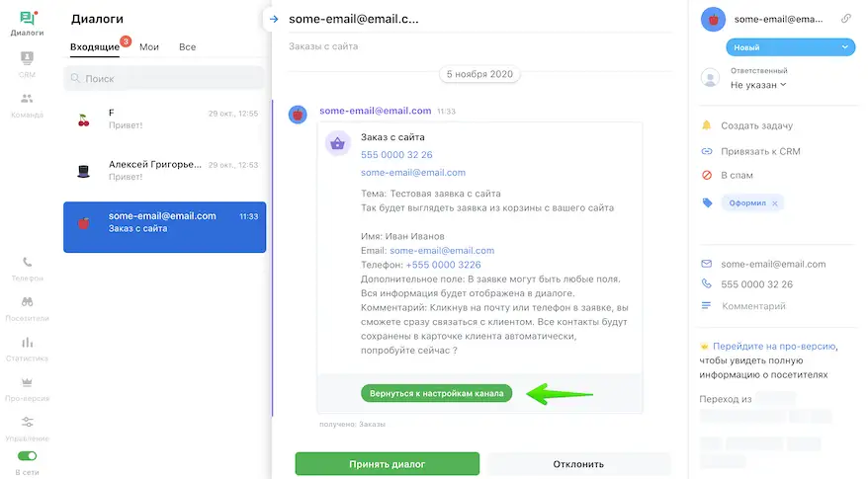Image resolution: width=868 pixels, height=479 pixels.
Task: Toggle the В сети online switch
Action: [27, 456]
